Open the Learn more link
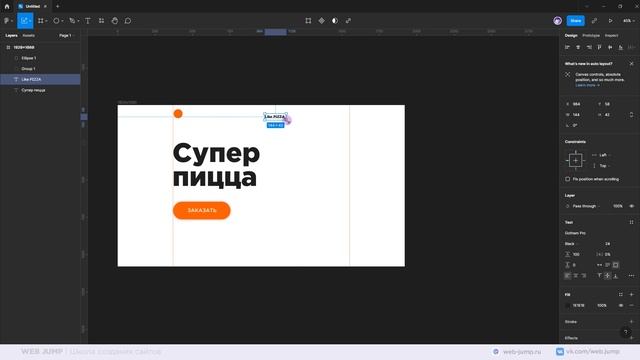This screenshot has height=360, width=640. pos(587,85)
